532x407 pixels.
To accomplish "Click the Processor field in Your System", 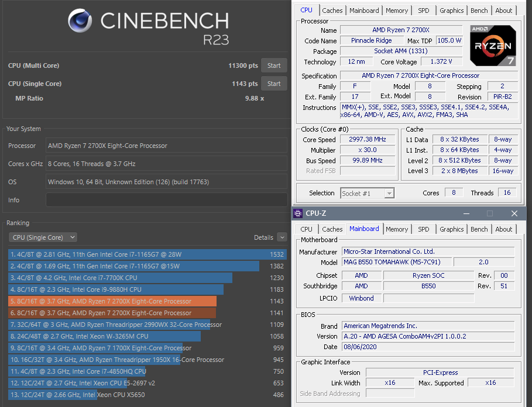I will (x=167, y=146).
